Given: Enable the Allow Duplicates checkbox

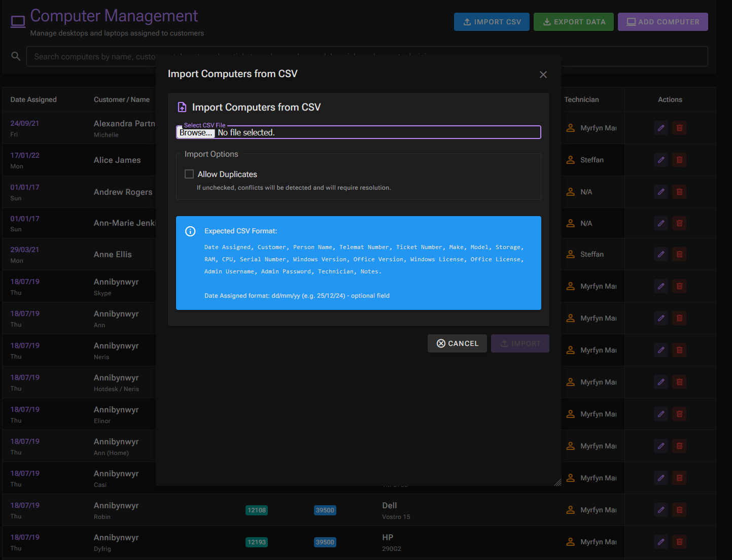Looking at the screenshot, I should coord(189,173).
